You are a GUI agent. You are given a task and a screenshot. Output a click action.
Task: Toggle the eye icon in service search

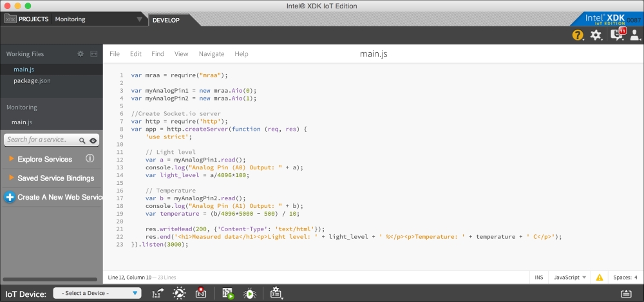(93, 140)
